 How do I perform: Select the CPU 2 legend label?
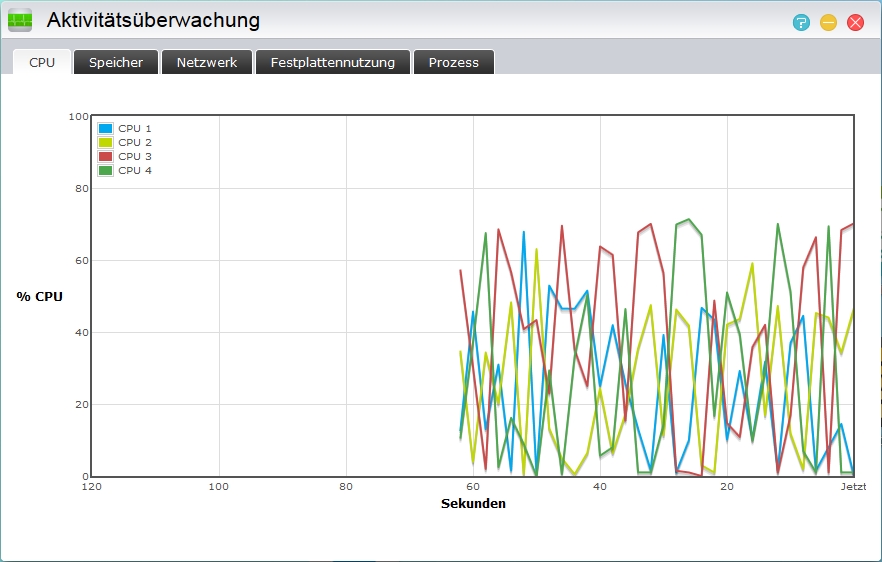tap(134, 142)
